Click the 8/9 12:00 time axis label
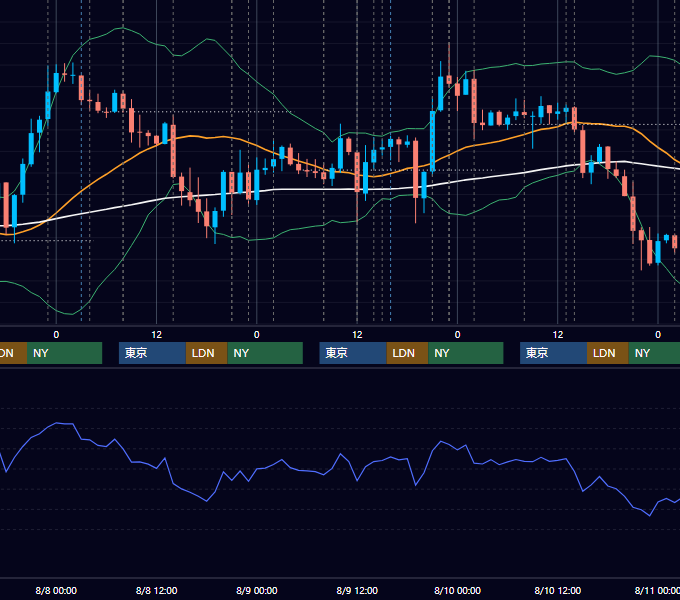This screenshot has width=680, height=600. [x=357, y=590]
